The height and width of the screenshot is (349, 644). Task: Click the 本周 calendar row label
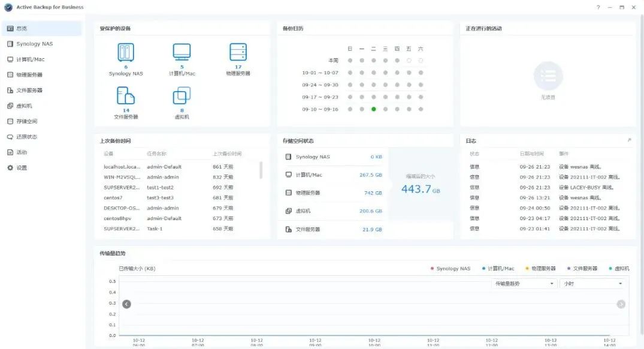coord(333,61)
